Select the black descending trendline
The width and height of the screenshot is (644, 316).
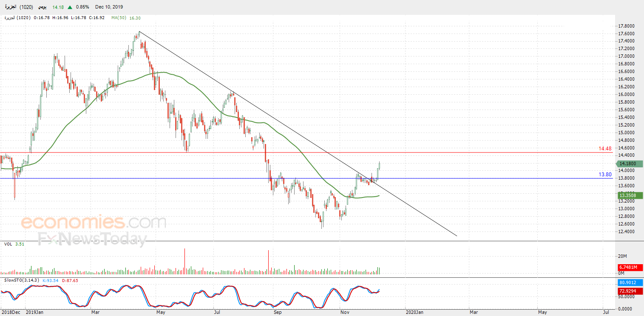click(298, 133)
